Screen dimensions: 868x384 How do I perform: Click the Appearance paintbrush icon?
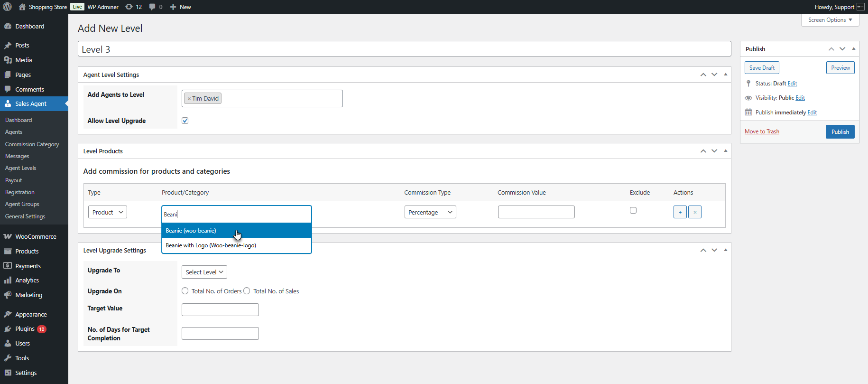click(8, 314)
